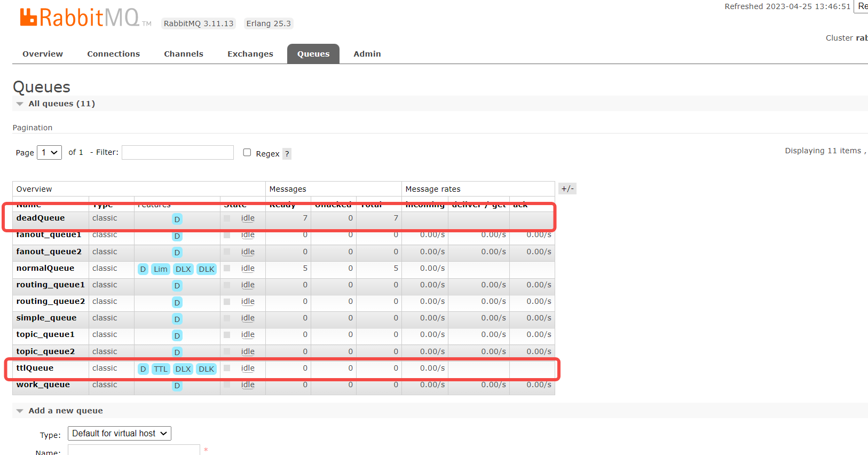
Task: Click the Refreshed 2023-04-25 timestamp
Action: (787, 6)
